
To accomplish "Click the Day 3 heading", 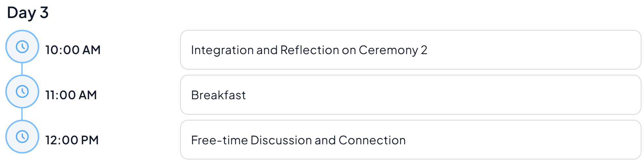I will click(28, 13).
